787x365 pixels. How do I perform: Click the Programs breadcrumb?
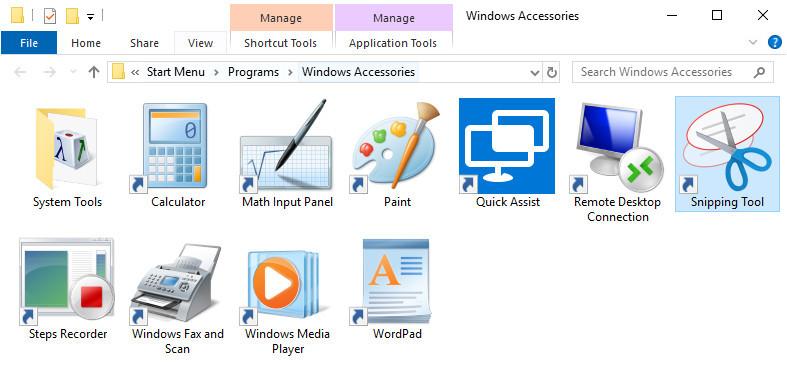coord(253,72)
